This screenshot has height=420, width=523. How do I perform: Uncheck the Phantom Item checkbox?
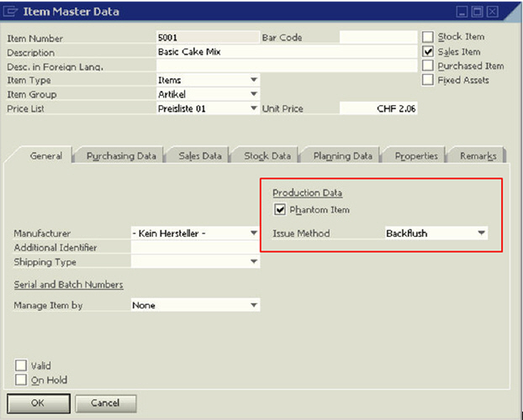tap(280, 210)
